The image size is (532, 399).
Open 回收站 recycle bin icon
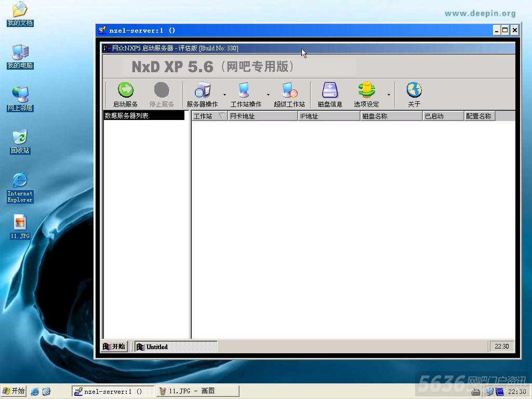coord(20,141)
